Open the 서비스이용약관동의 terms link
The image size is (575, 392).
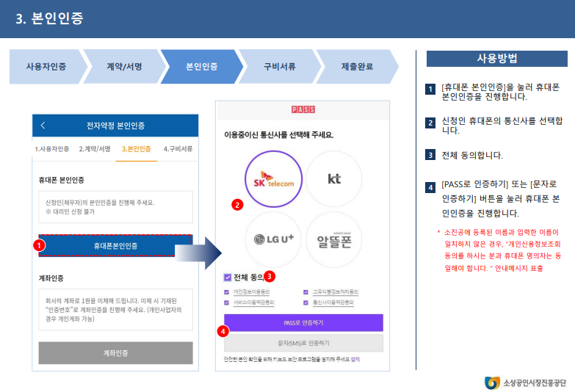[254, 302]
